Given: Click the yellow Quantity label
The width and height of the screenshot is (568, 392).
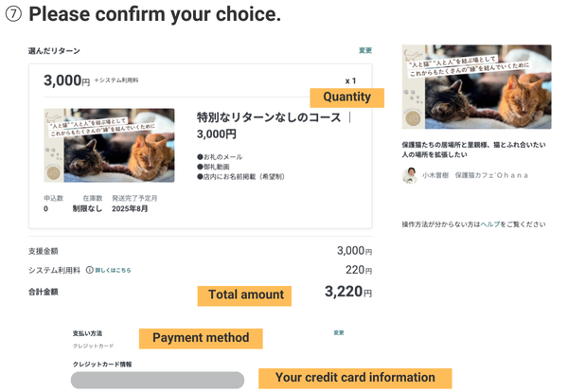Looking at the screenshot, I should point(346,97).
